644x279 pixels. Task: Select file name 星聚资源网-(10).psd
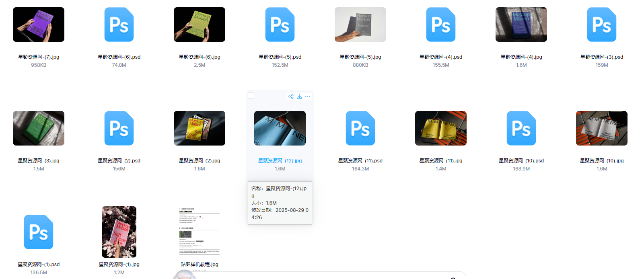tap(521, 161)
